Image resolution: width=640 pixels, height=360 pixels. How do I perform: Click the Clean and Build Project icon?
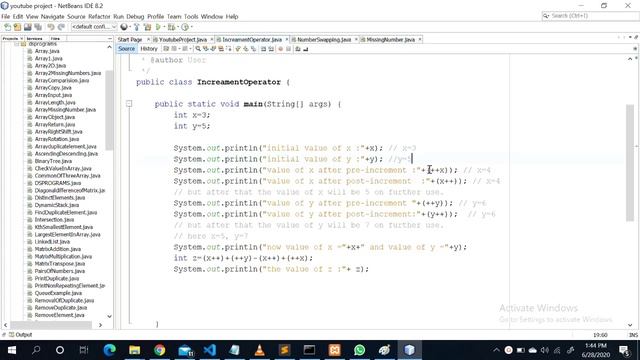(x=147, y=27)
